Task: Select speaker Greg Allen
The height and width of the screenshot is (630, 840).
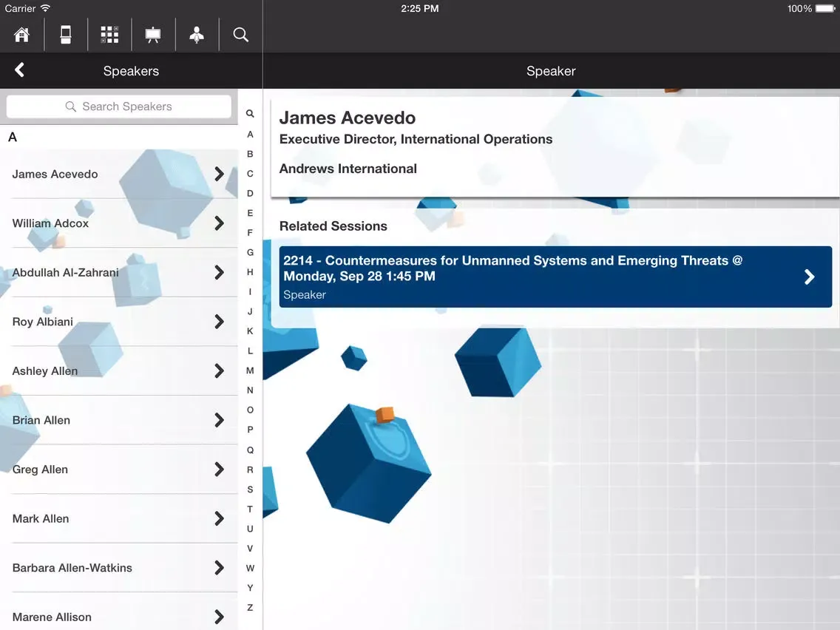Action: (x=119, y=470)
